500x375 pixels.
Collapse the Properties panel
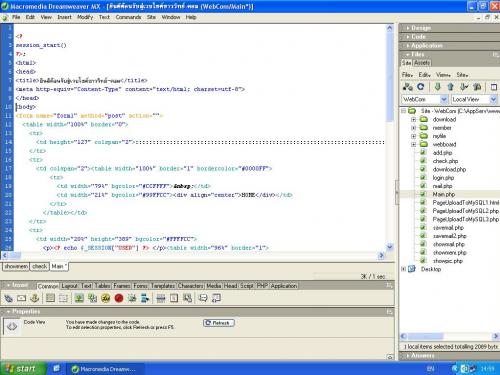[23, 311]
